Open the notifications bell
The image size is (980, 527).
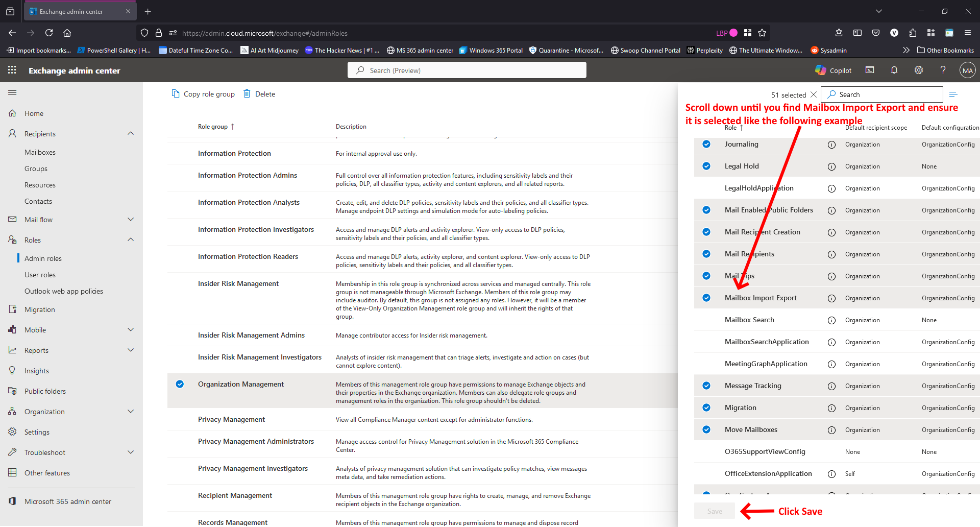coord(894,70)
